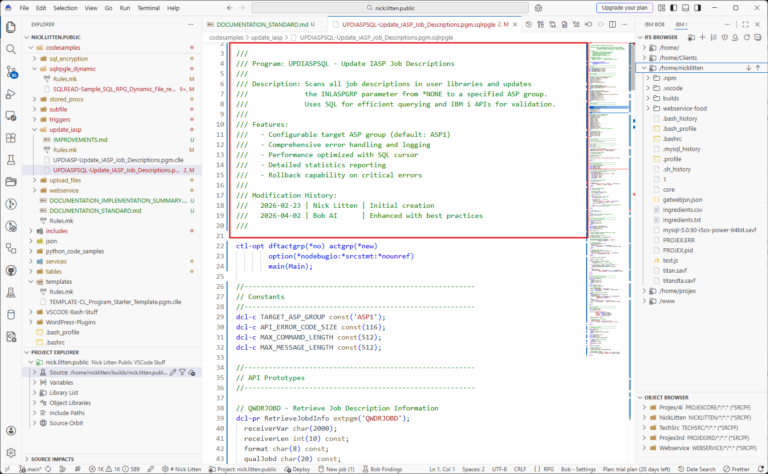Click Prettier in status bar
This screenshot has width=768, height=474.
[x=737, y=469]
